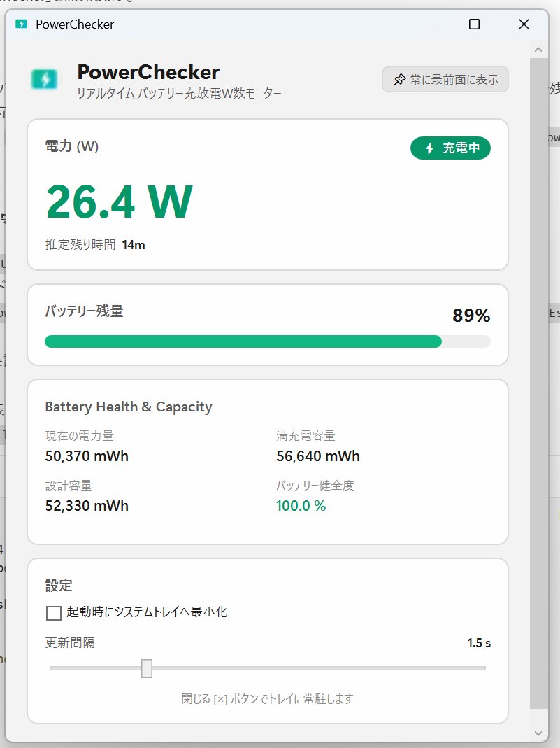Click the lightning bolt icon in 充電中 badge
Screen dimensions: 560x748
point(429,148)
